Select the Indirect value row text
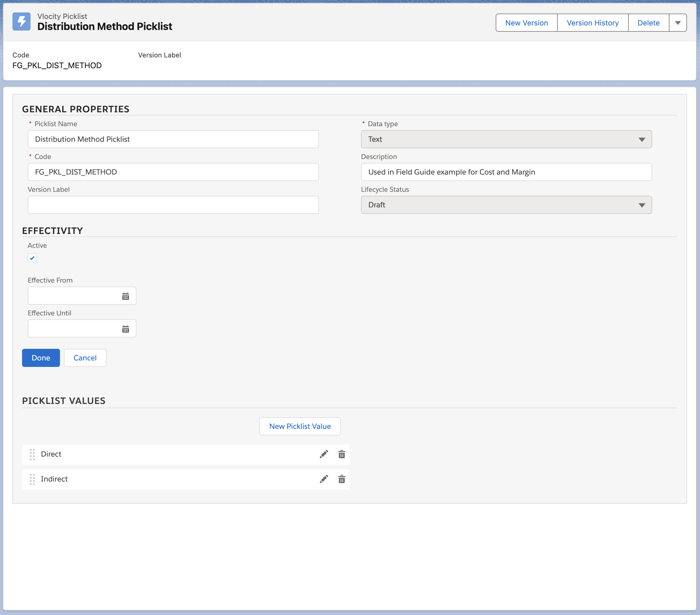700x615 pixels. [x=54, y=479]
